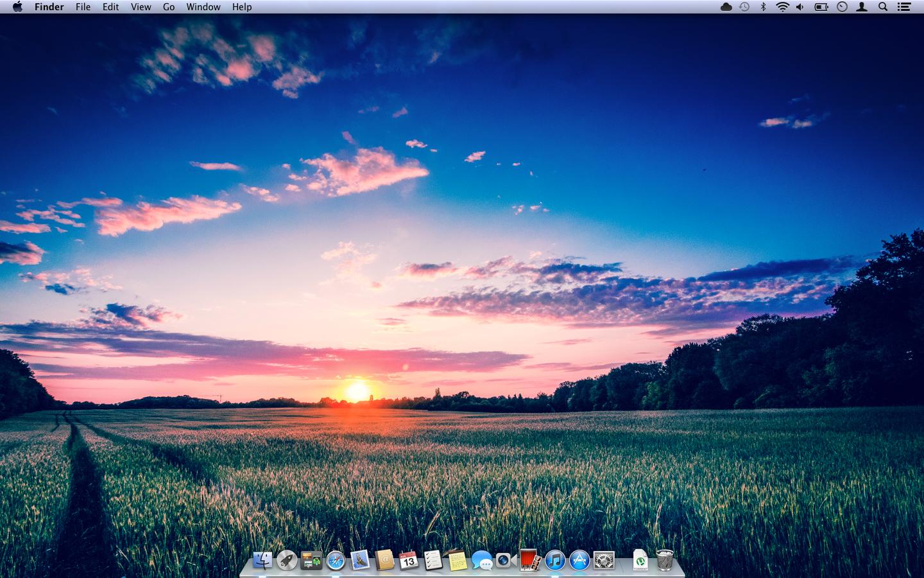Click the cloud status icon in menu bar
This screenshot has width=924, height=578.
(x=726, y=7)
